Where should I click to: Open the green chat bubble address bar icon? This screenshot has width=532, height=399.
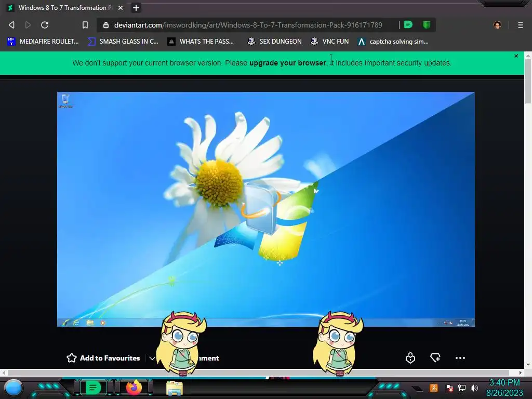point(408,24)
